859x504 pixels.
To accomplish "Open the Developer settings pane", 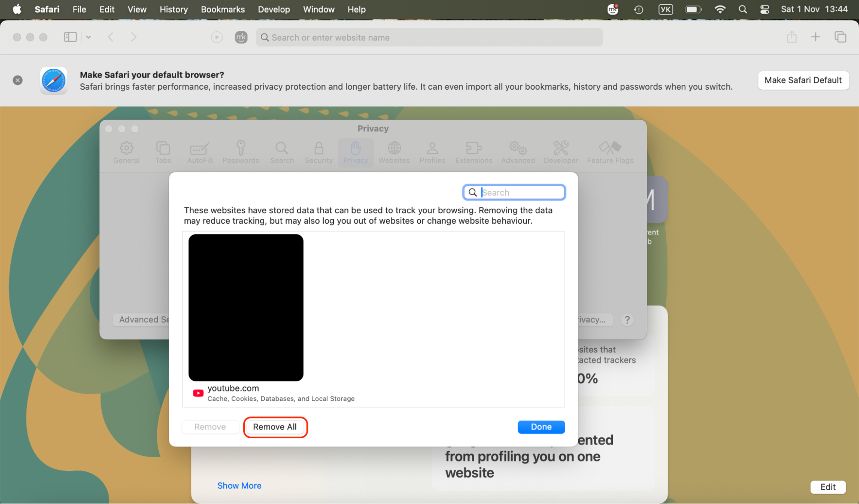I will [x=560, y=152].
